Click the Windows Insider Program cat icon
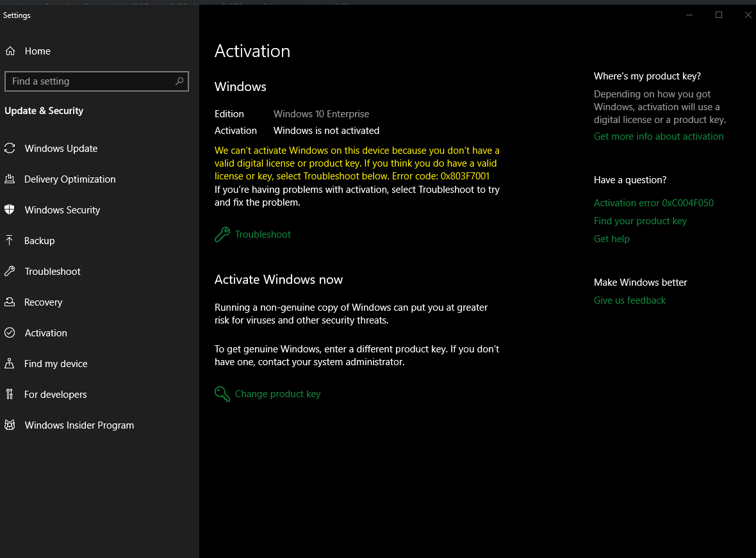Viewport: 756px width, 558px height. click(x=10, y=425)
